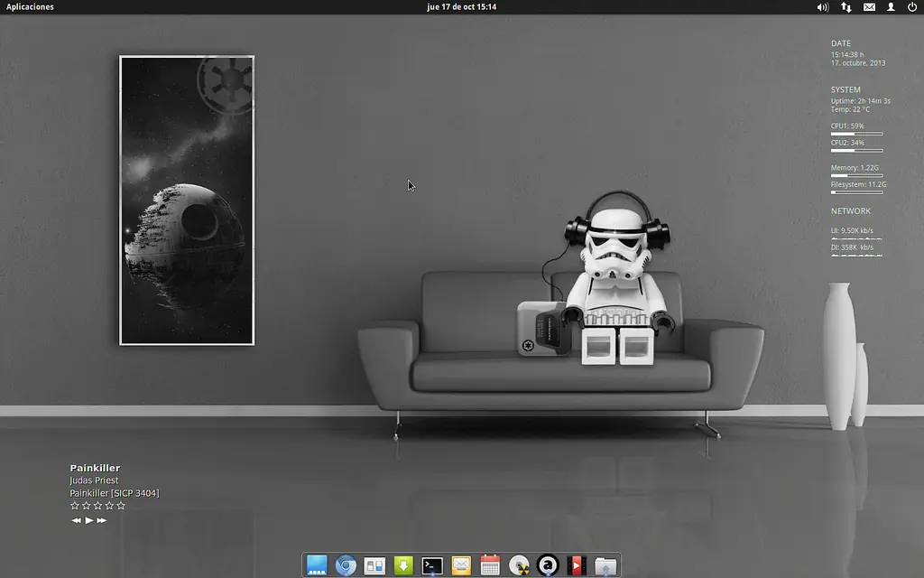
Task: Open the network connections indicator
Action: click(x=845, y=7)
